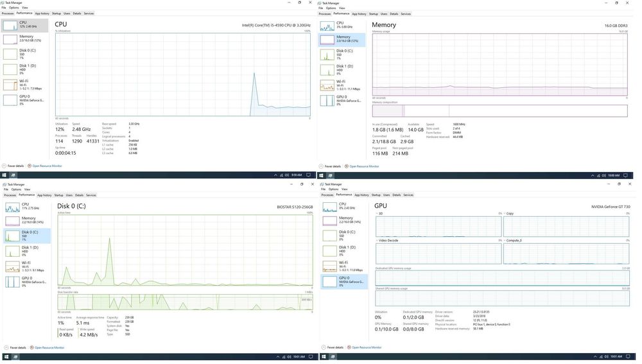642x364 pixels.
Task: Select Disk 1 (D:) in the Memory window's sidebar
Action: (342, 69)
